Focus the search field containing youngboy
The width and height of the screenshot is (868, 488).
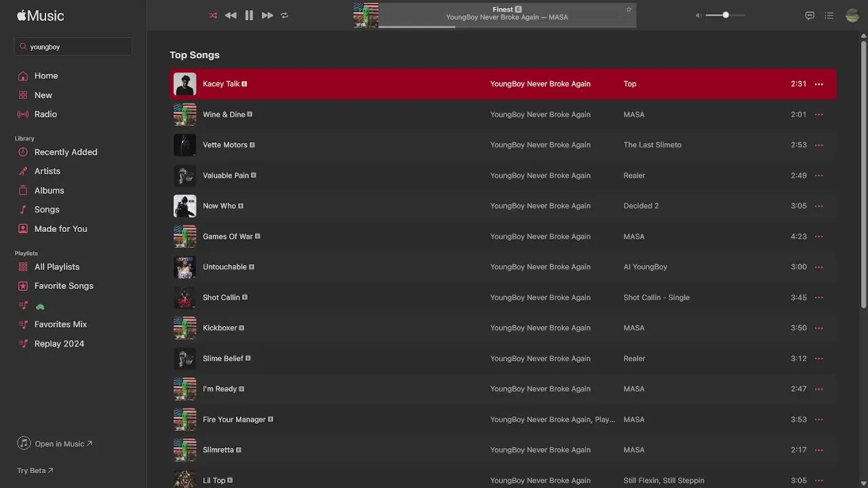[x=73, y=47]
